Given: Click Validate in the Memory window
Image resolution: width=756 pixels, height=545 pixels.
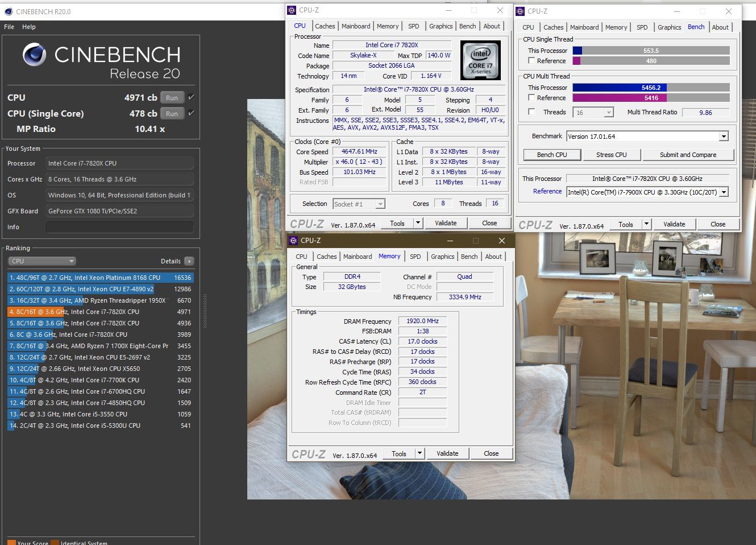Looking at the screenshot, I should [447, 453].
